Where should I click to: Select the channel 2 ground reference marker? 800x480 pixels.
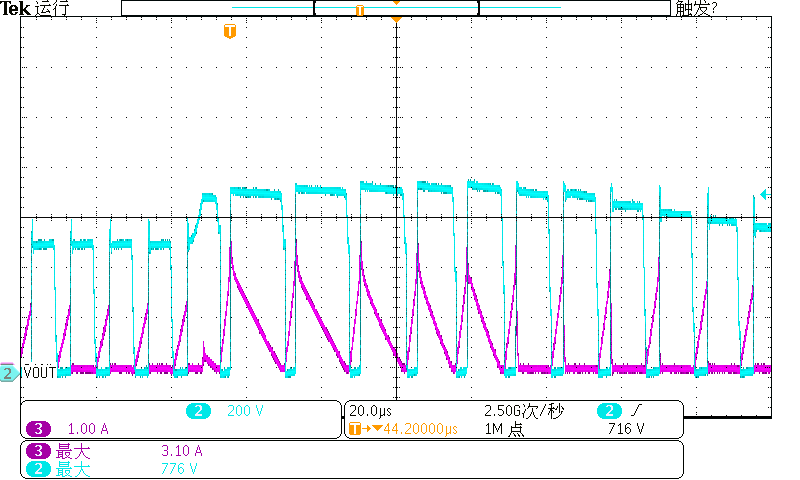pos(8,373)
